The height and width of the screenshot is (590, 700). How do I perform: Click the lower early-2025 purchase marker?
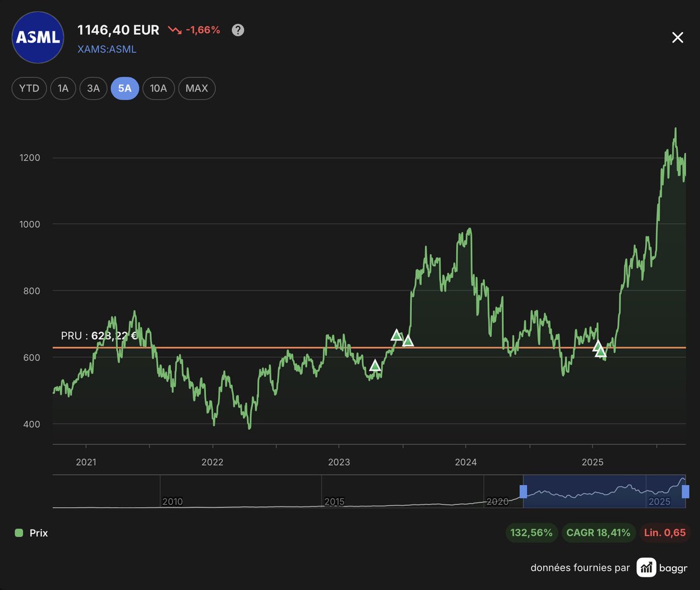click(601, 352)
